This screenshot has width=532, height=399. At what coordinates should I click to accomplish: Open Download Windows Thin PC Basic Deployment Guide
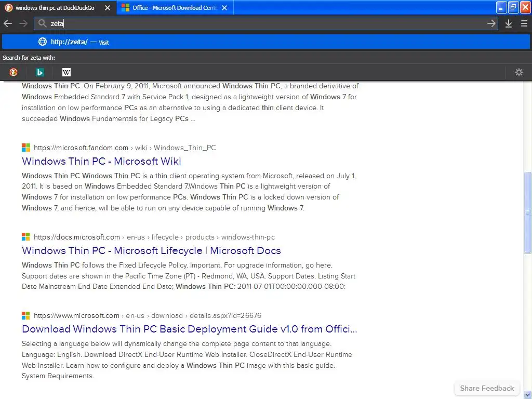[x=189, y=329]
